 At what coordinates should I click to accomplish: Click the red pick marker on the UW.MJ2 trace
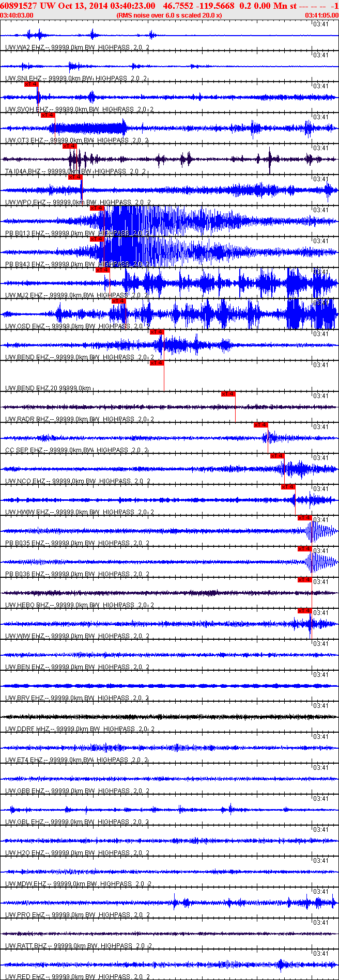tap(103, 270)
